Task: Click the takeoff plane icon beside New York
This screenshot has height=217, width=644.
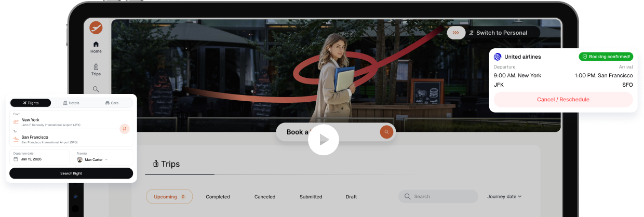Action: (16, 122)
